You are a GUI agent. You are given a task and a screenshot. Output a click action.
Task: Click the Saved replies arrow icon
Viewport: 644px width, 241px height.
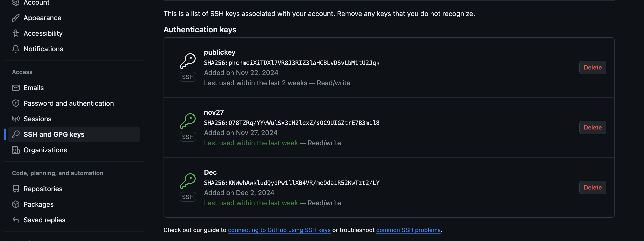(16, 220)
